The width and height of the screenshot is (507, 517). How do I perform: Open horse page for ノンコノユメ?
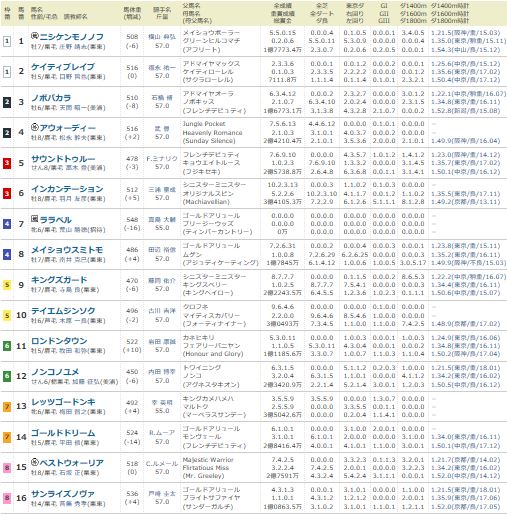[55, 372]
